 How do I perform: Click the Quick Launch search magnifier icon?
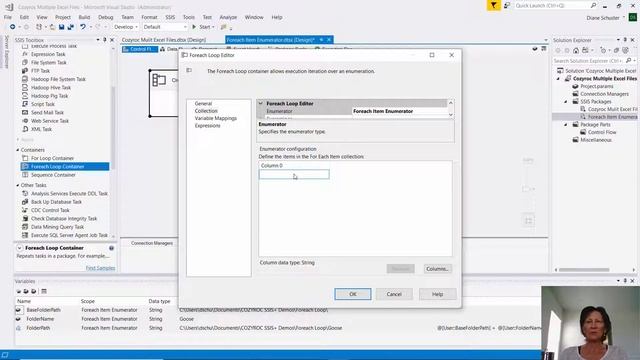[x=593, y=5]
